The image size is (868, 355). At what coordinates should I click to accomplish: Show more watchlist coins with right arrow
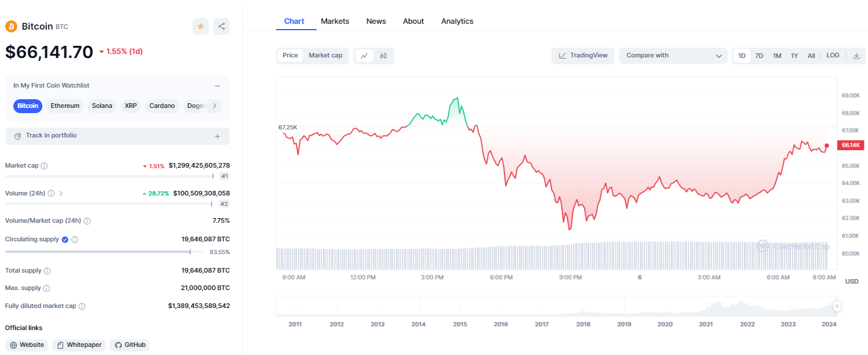215,106
